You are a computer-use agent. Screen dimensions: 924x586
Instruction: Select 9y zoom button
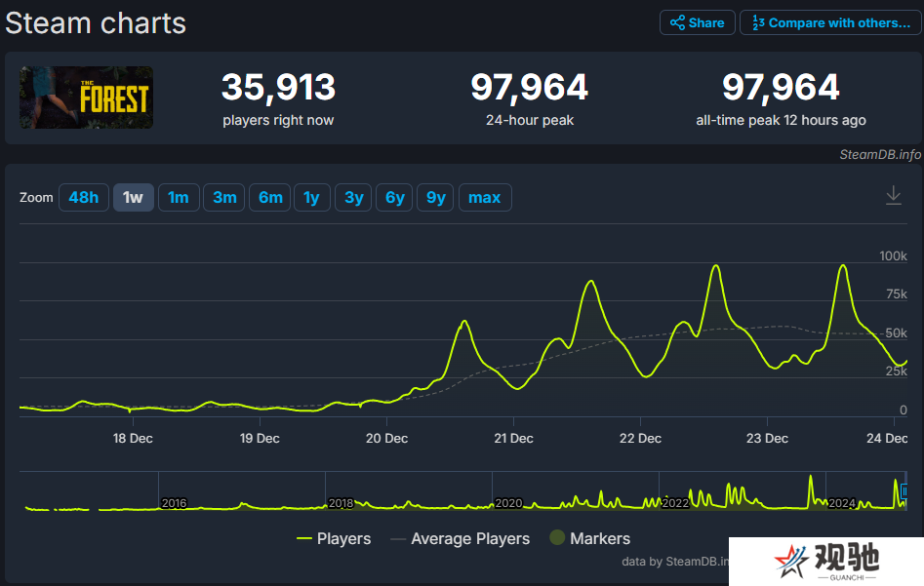pyautogui.click(x=435, y=197)
